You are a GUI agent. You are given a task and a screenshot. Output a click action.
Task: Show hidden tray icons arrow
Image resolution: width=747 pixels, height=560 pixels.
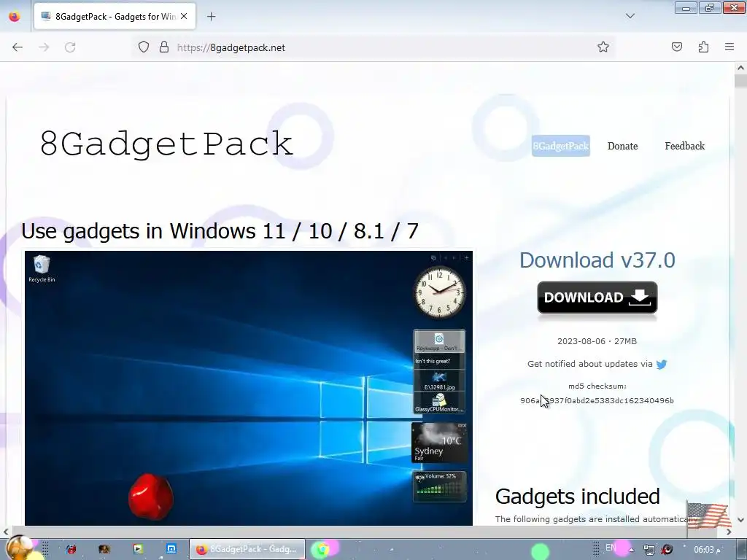point(632,550)
